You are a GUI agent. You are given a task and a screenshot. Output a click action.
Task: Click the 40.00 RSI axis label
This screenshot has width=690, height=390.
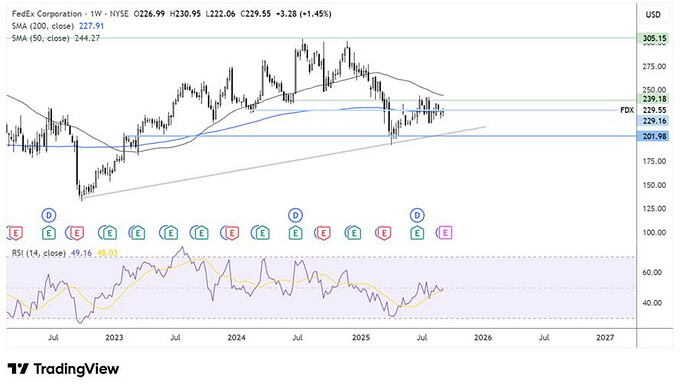[x=653, y=303]
